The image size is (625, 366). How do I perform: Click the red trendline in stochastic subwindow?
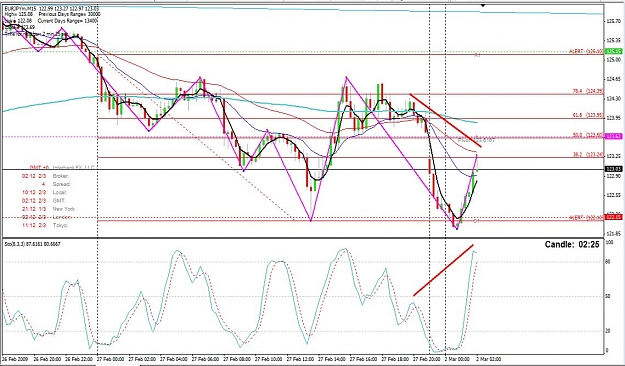(443, 270)
